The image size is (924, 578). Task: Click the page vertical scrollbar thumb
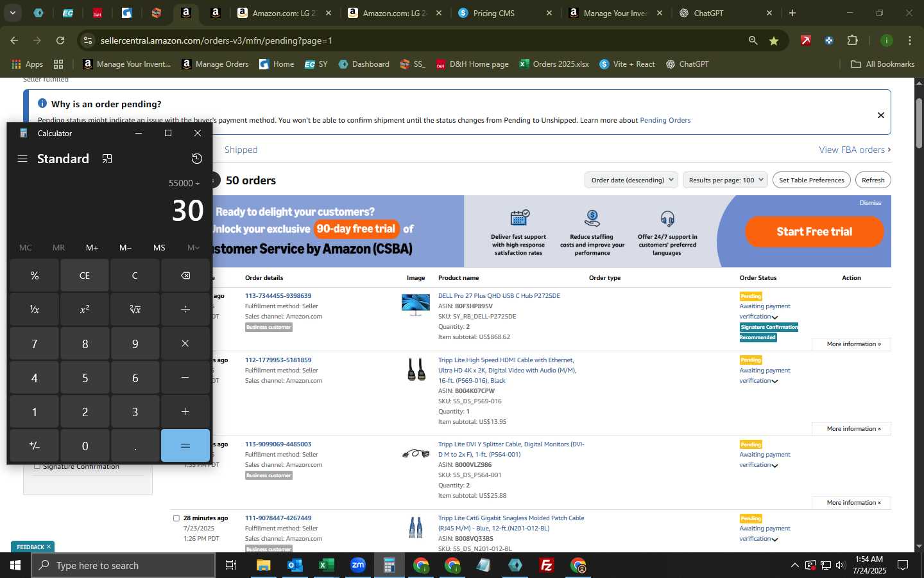tap(919, 123)
